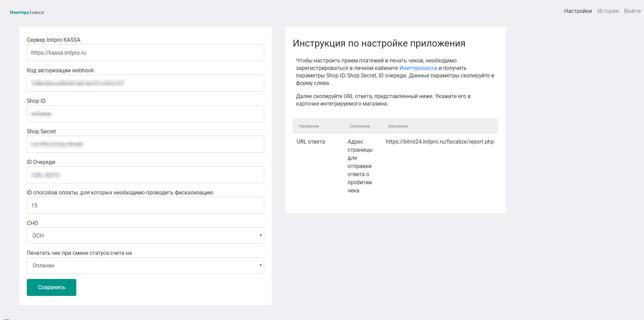
Task: Focus the Сервер Initpro KASSA field
Action: pos(145,53)
